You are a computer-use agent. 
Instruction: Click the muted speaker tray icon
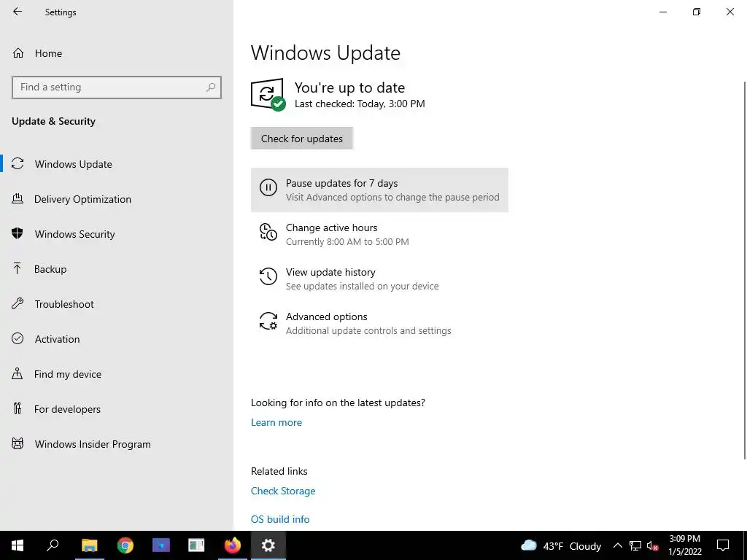pos(652,545)
